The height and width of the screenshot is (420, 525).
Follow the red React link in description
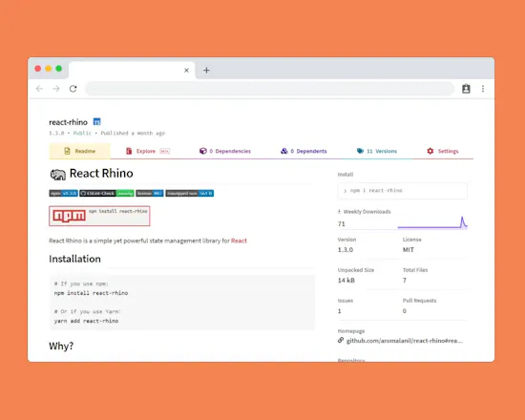[x=239, y=241]
